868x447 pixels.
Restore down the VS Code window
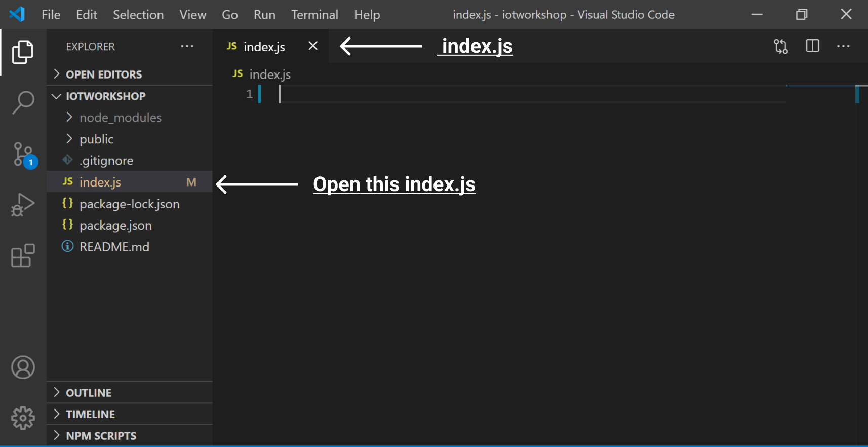(x=802, y=14)
